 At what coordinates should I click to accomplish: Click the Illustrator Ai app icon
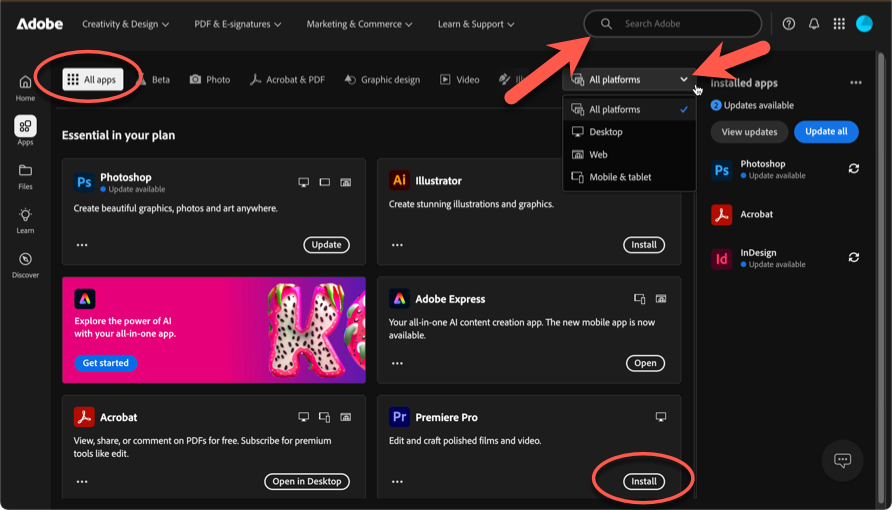click(x=399, y=180)
